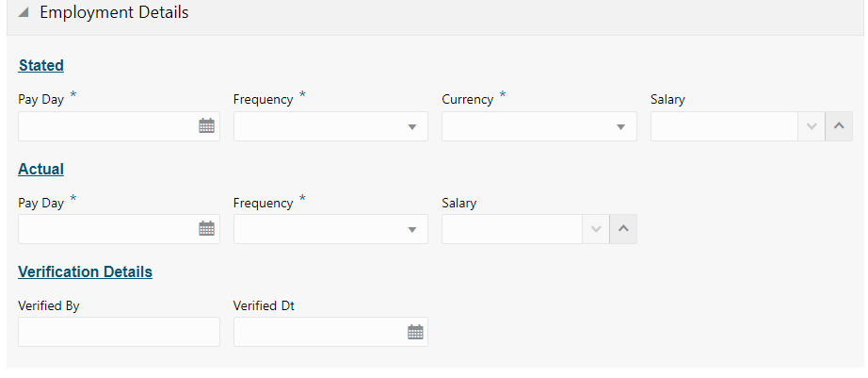Open the Verification Details link
Screen dimensions: 868x378
[x=85, y=271]
